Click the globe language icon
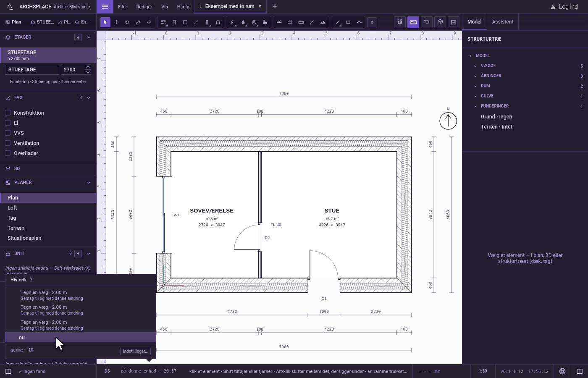Viewport: 588px width, 378px height. [x=562, y=371]
